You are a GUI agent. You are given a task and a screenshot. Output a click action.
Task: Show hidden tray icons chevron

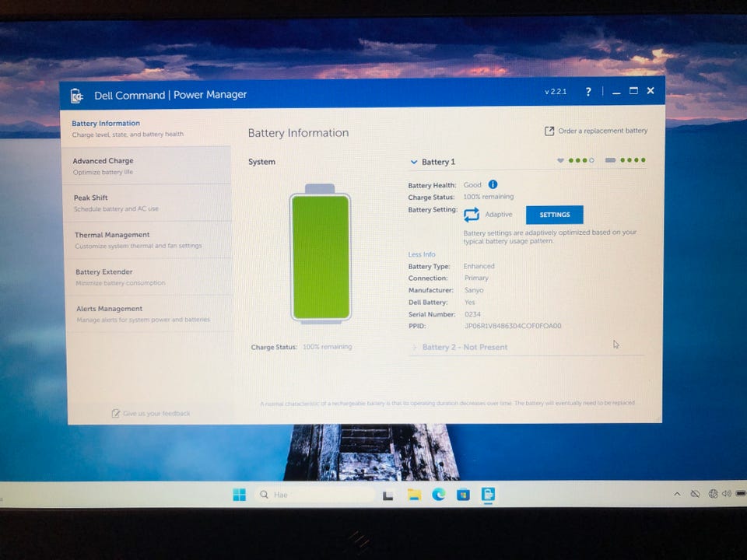(x=677, y=495)
